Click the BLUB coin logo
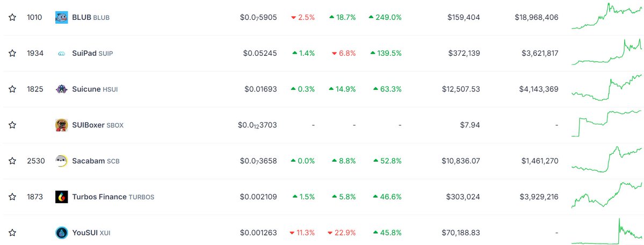644x245 pixels. 62,17
